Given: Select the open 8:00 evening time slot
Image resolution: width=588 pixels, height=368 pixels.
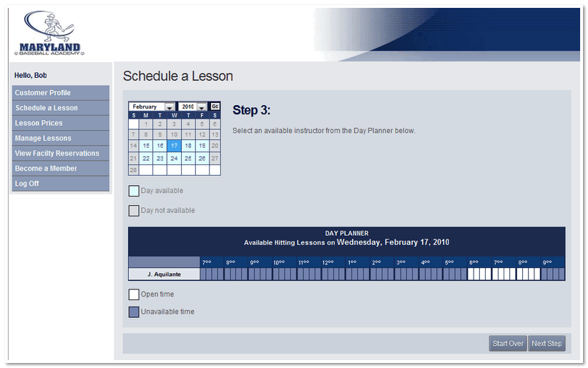Looking at the screenshot, I should [x=528, y=274].
